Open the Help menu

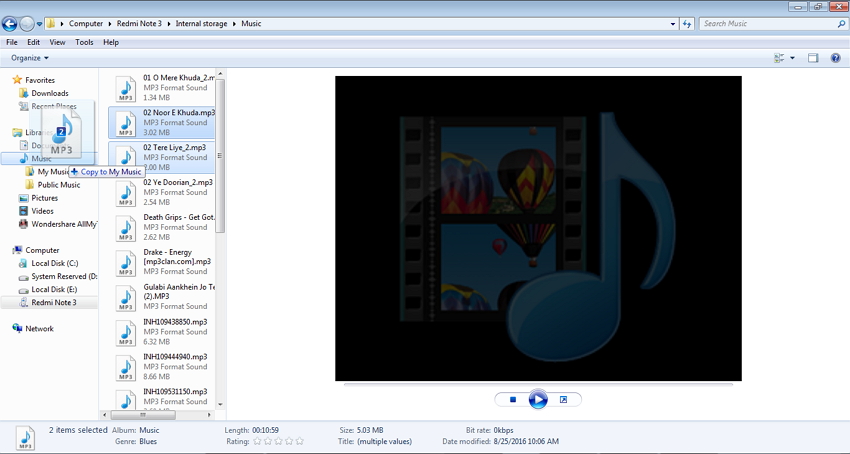point(111,42)
